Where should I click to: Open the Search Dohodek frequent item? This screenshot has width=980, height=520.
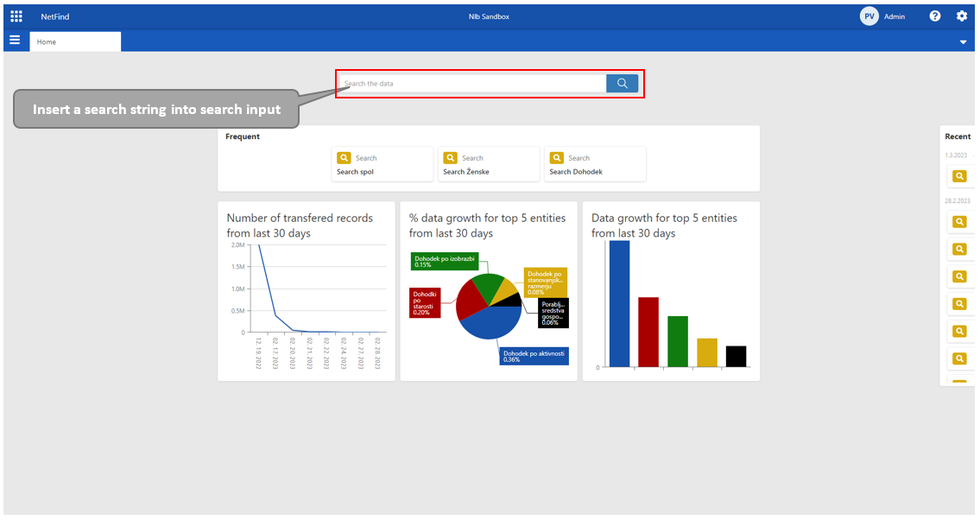click(595, 164)
